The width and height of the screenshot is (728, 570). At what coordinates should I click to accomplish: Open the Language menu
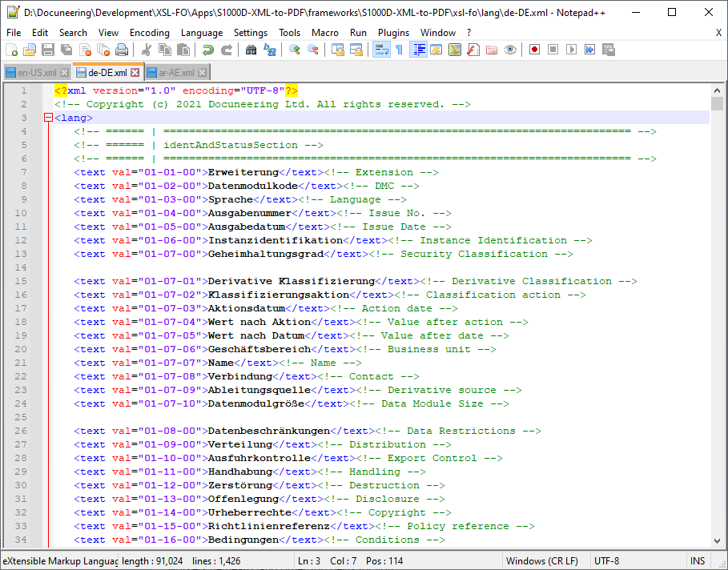click(202, 33)
